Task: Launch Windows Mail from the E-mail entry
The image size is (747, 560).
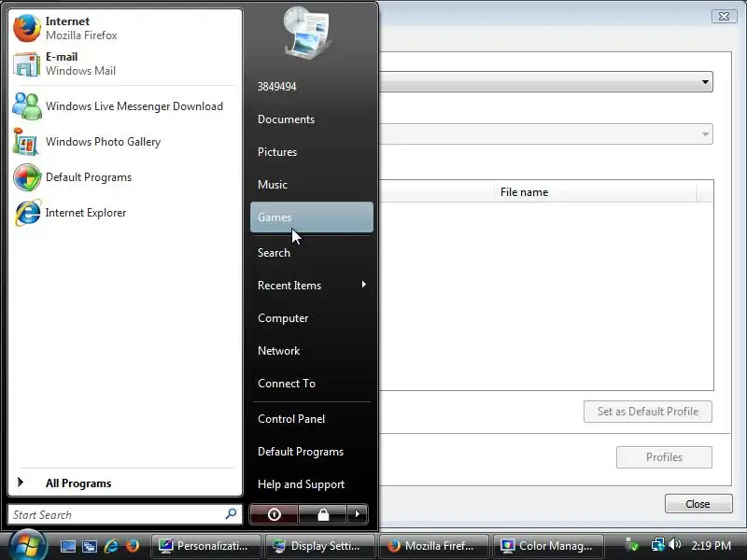Action: pos(125,63)
